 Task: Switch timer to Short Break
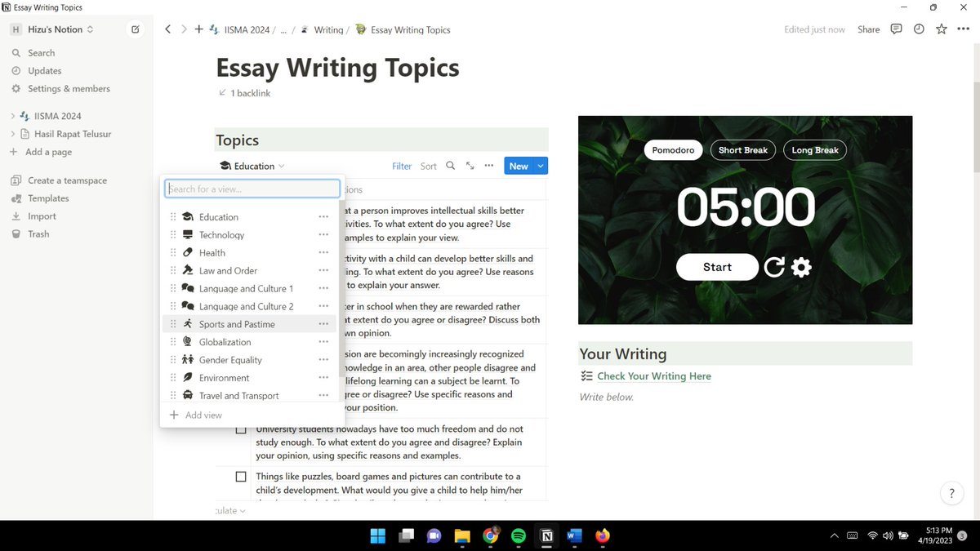coord(743,150)
